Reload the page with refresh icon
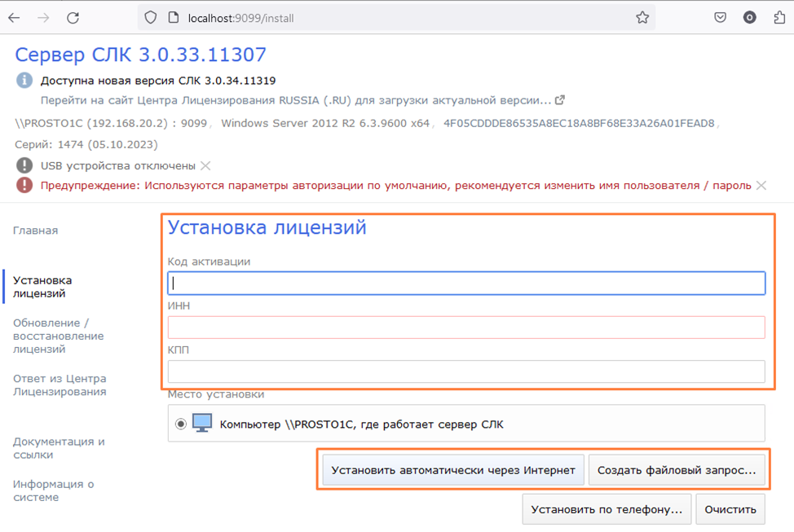 tap(73, 17)
